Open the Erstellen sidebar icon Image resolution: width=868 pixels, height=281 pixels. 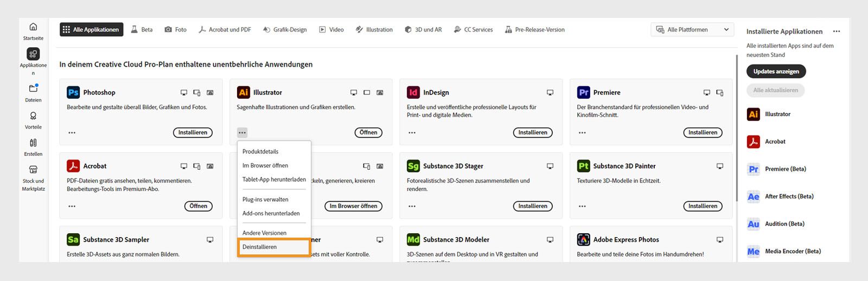click(33, 143)
